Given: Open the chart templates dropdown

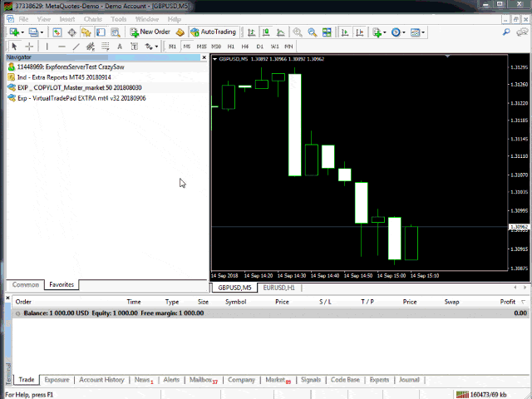Looking at the screenshot, I should coord(425,32).
